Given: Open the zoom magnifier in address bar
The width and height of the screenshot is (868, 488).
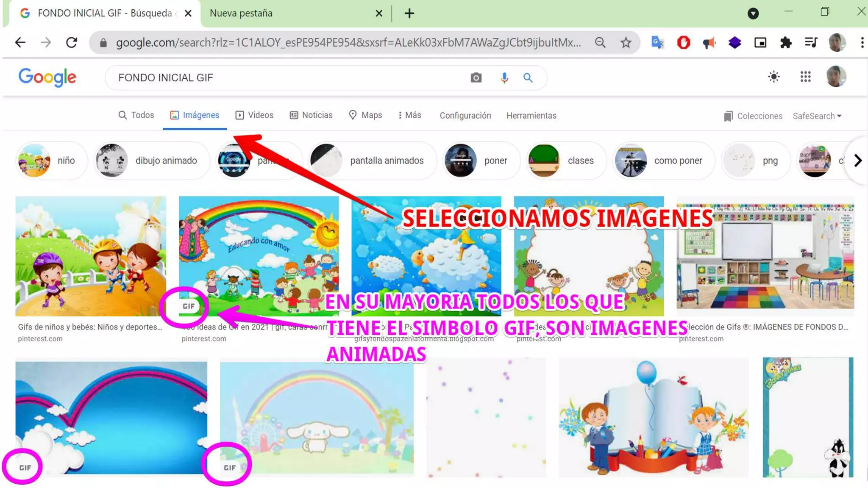Looking at the screenshot, I should [x=600, y=42].
